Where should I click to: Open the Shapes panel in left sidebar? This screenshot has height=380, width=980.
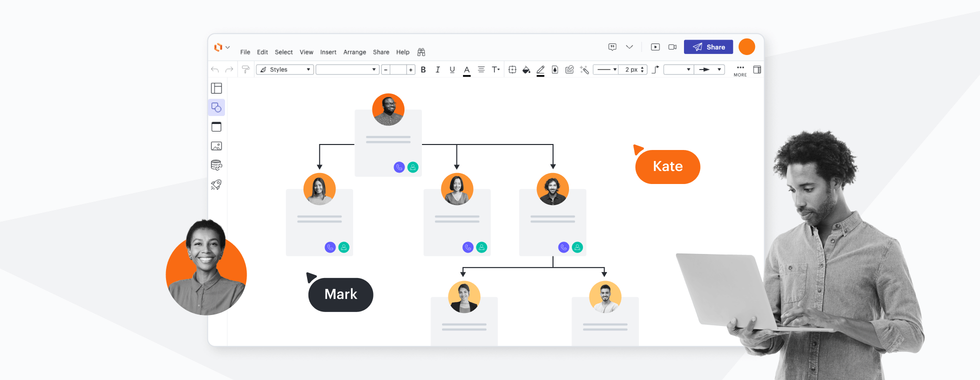click(216, 107)
